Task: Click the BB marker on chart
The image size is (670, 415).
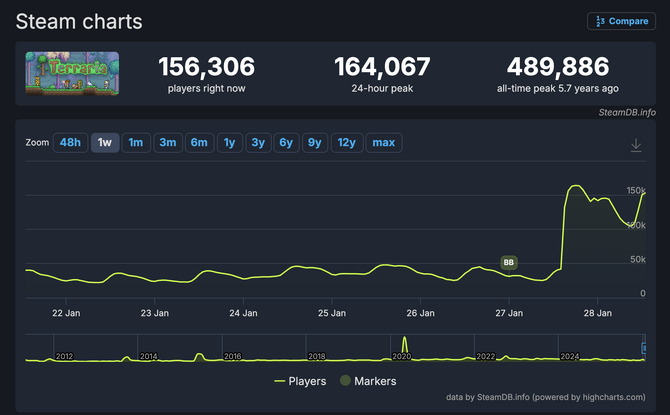Action: 509,263
